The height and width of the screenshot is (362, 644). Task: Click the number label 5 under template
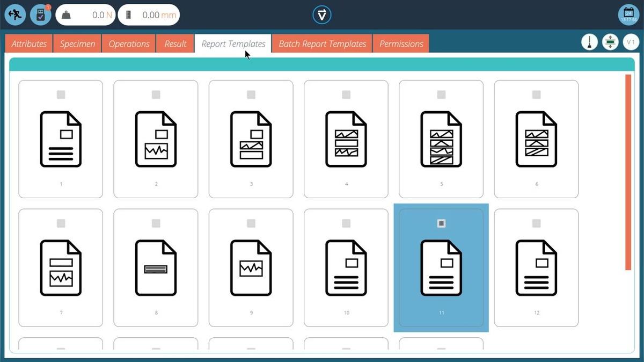pyautogui.click(x=442, y=184)
